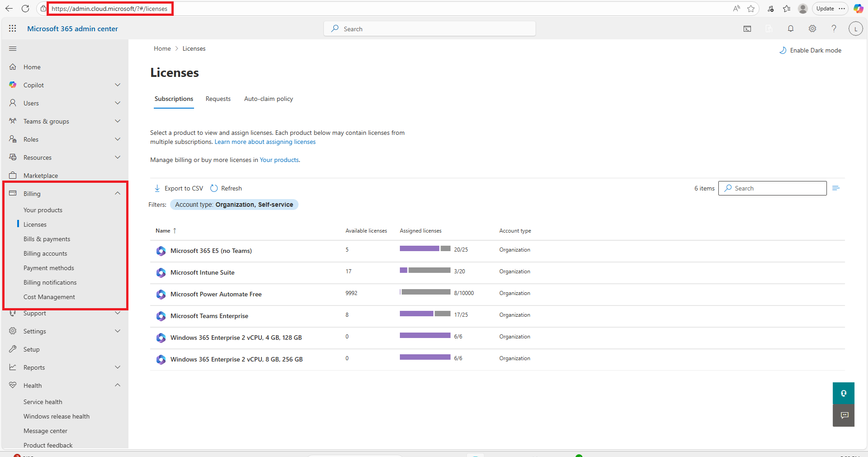Screen dimensions: 868x457
Task: Open the app launcher waffle icon
Action: point(12,29)
